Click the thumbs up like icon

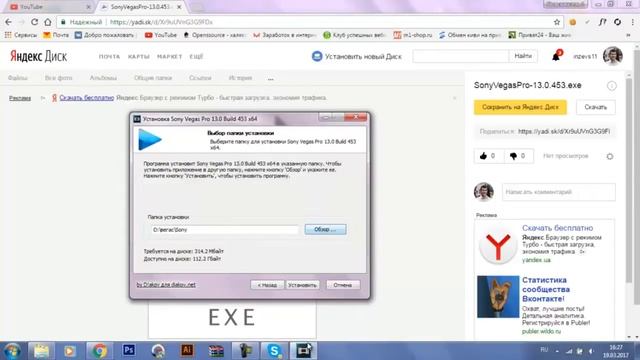pyautogui.click(x=484, y=156)
